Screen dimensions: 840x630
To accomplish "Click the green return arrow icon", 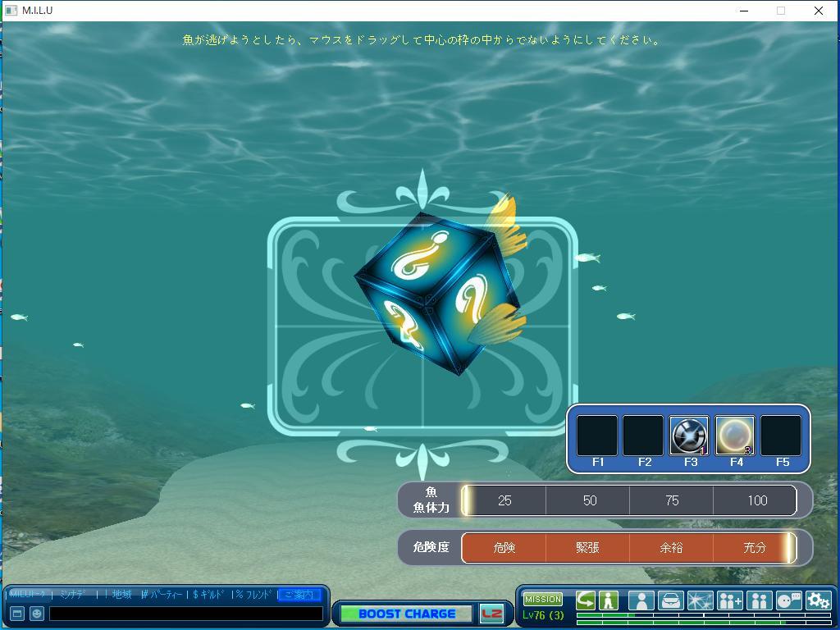I will pyautogui.click(x=586, y=600).
